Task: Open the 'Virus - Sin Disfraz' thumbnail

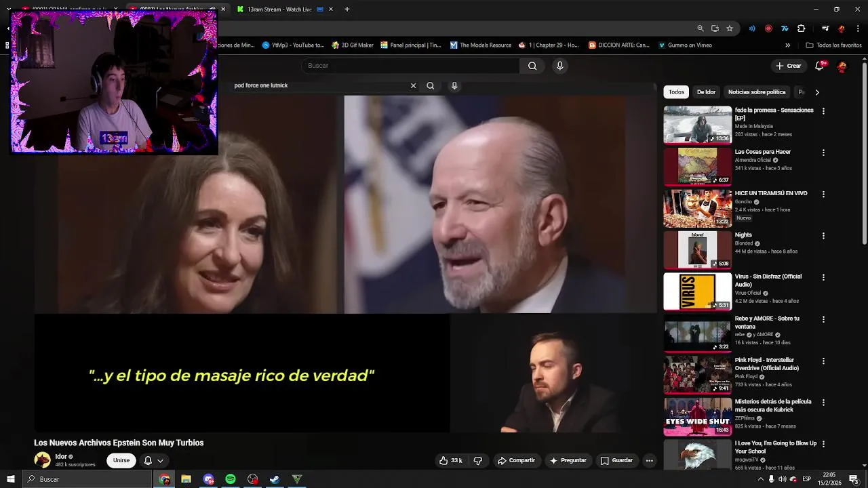Action: click(x=697, y=291)
